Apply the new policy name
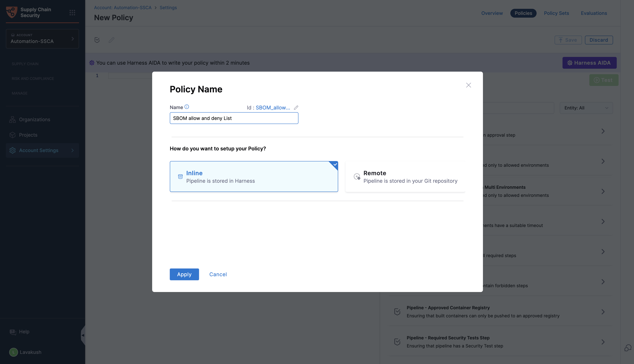This screenshot has width=634, height=364. coord(184,274)
